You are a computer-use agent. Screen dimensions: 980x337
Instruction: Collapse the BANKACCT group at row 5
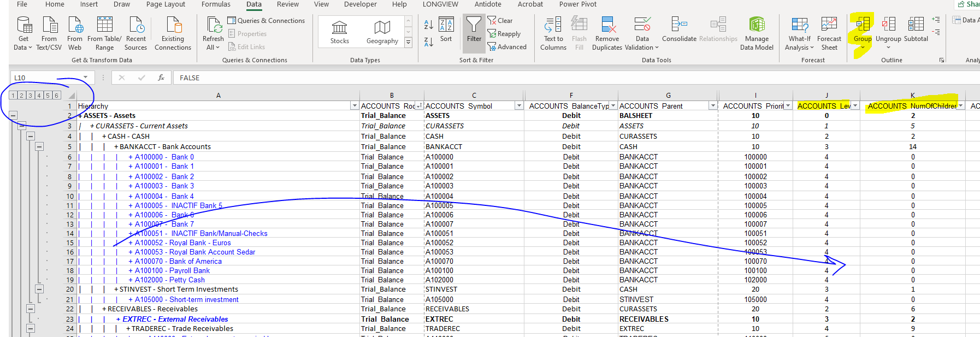(39, 146)
